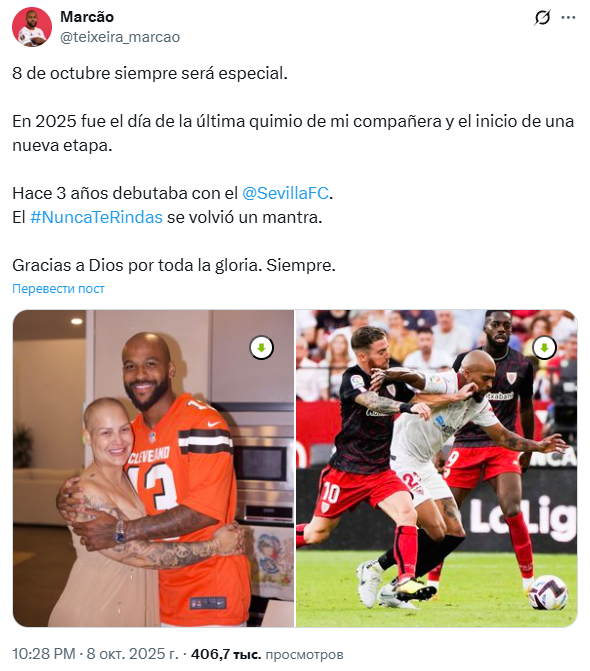Open the @teixeira_marcao handle

coord(120,37)
